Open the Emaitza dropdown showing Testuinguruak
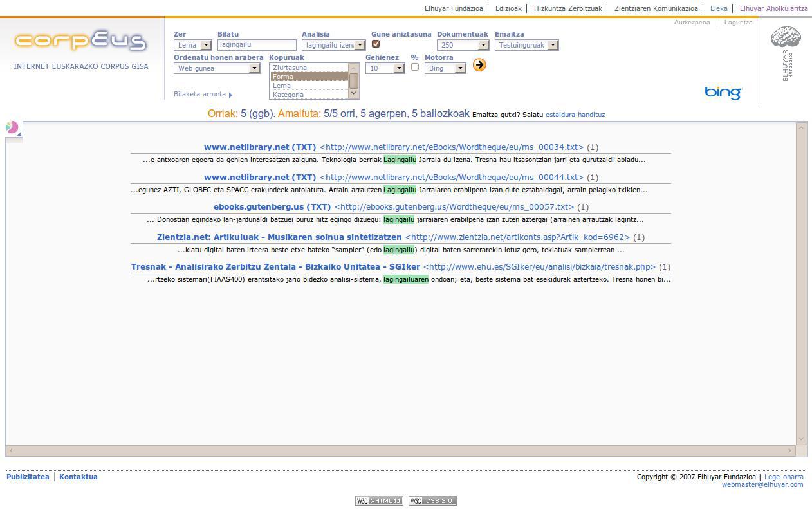The width and height of the screenshot is (812, 523). click(526, 45)
